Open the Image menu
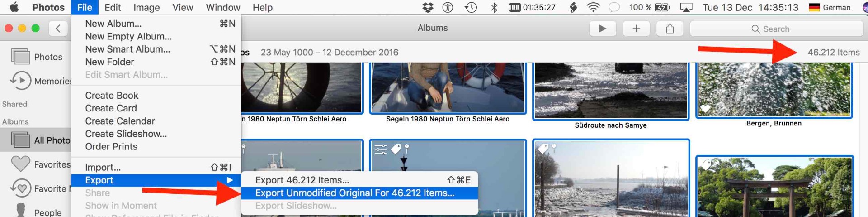The width and height of the screenshot is (868, 217). [146, 7]
